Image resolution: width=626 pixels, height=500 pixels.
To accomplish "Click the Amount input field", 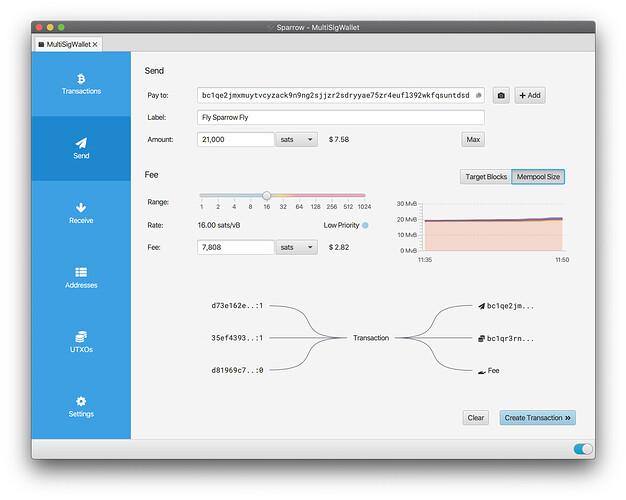I will point(236,139).
